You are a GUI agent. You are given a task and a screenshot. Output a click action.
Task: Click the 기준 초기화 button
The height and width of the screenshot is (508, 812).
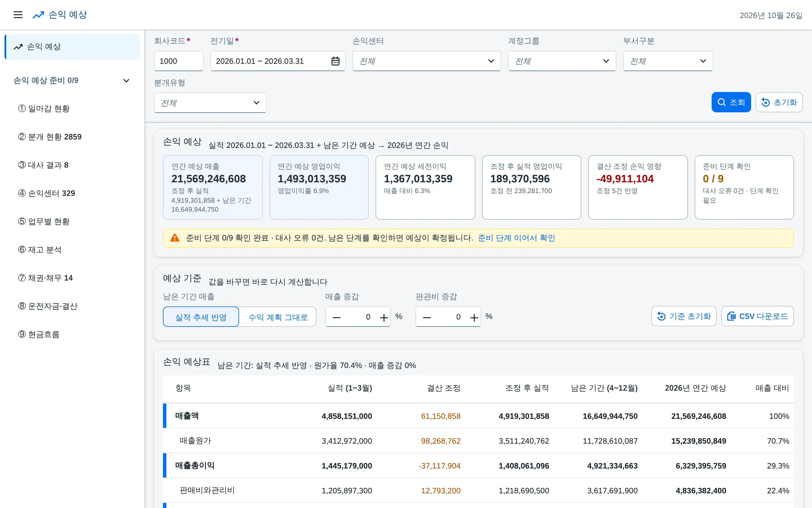point(684,316)
